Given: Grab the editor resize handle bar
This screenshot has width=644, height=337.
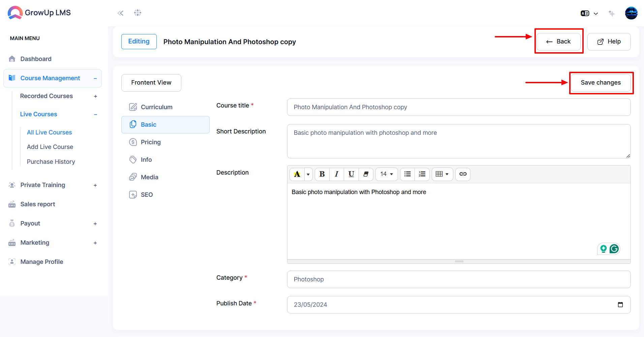Looking at the screenshot, I should click(x=459, y=262).
